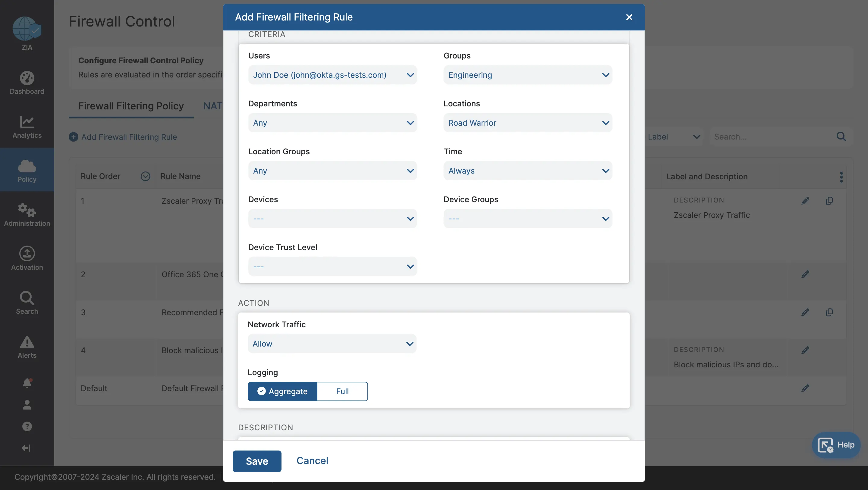Click the notification bell icon

(27, 383)
